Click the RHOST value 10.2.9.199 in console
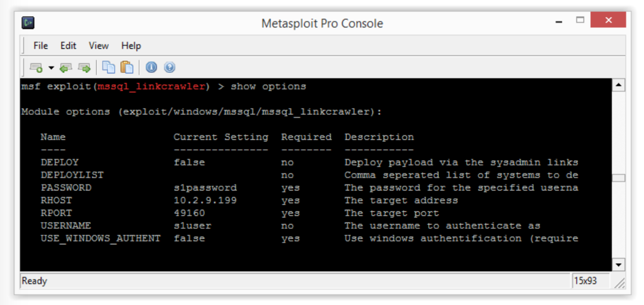644x305 pixels. [x=205, y=200]
